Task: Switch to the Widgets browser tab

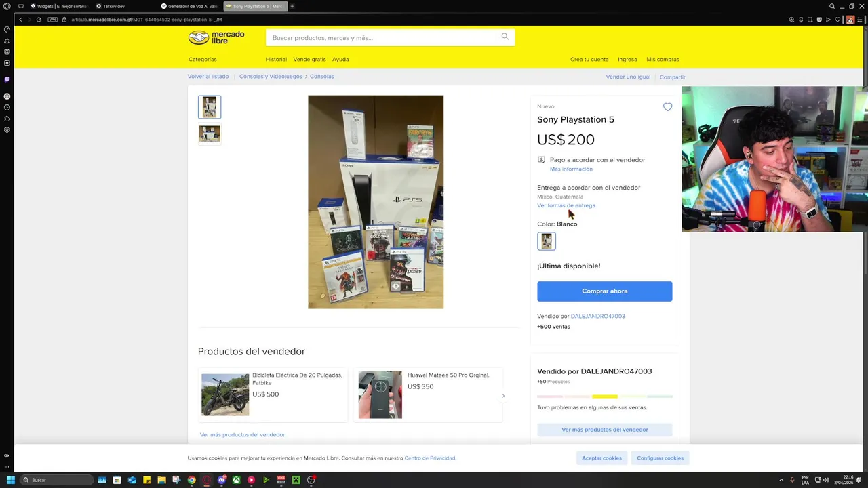Action: coord(59,6)
